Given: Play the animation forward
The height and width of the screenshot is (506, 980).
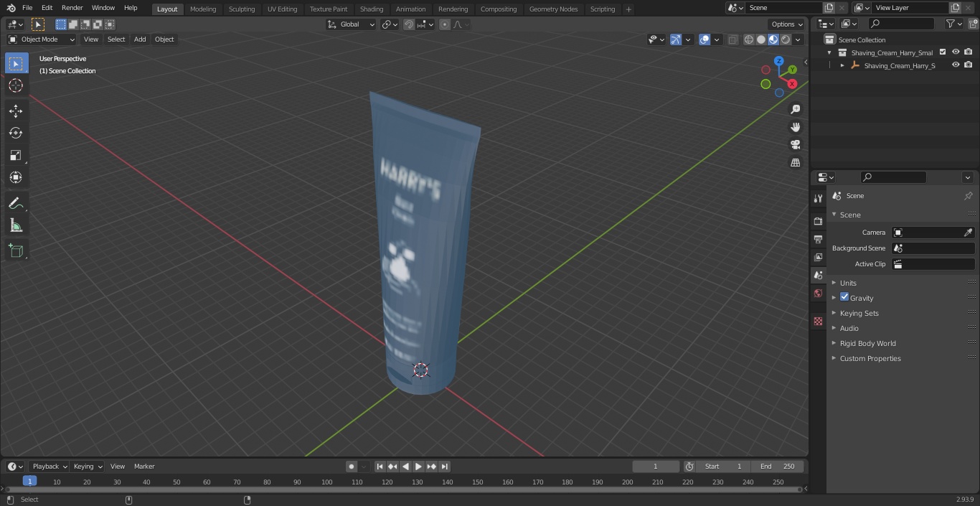Looking at the screenshot, I should click(419, 467).
